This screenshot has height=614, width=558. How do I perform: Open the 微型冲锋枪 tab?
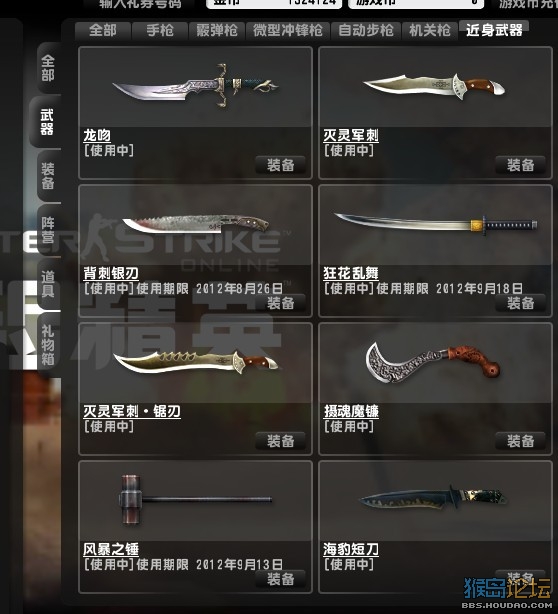tap(287, 30)
